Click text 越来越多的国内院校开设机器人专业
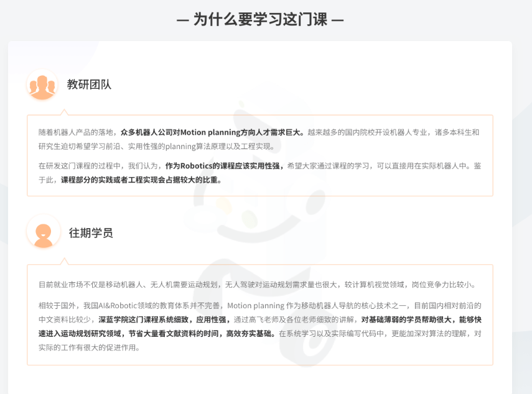This screenshot has height=394, width=532. [367, 132]
